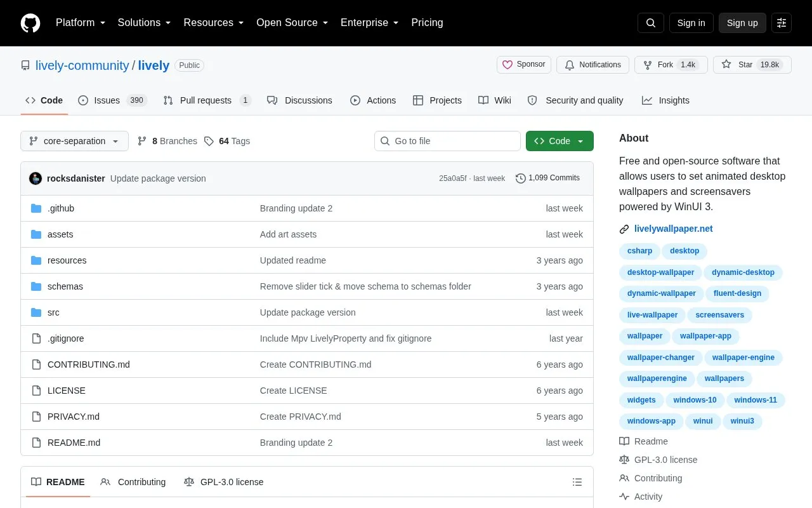View the 8 Branches list

pyautogui.click(x=167, y=141)
